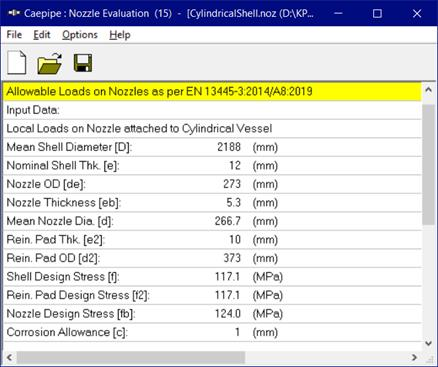Click Nominal Shell Thk. [e] label
The height and width of the screenshot is (367, 438).
63,166
